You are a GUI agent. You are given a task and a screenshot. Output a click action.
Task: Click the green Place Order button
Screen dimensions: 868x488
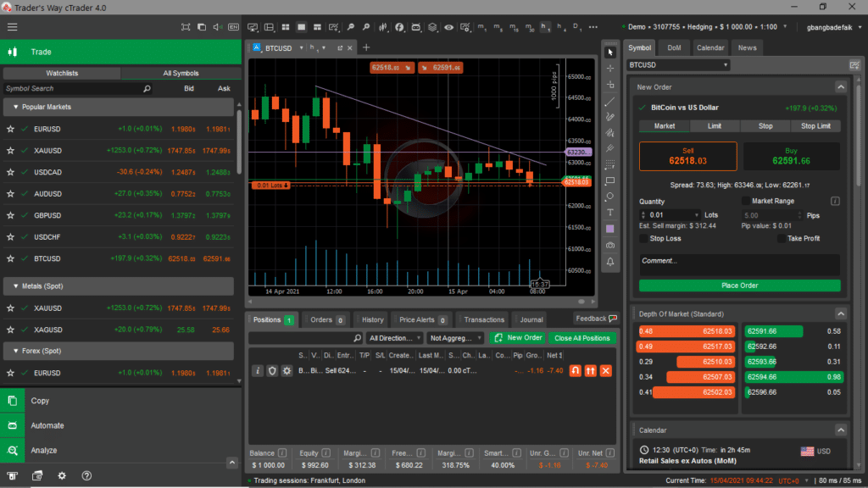739,286
